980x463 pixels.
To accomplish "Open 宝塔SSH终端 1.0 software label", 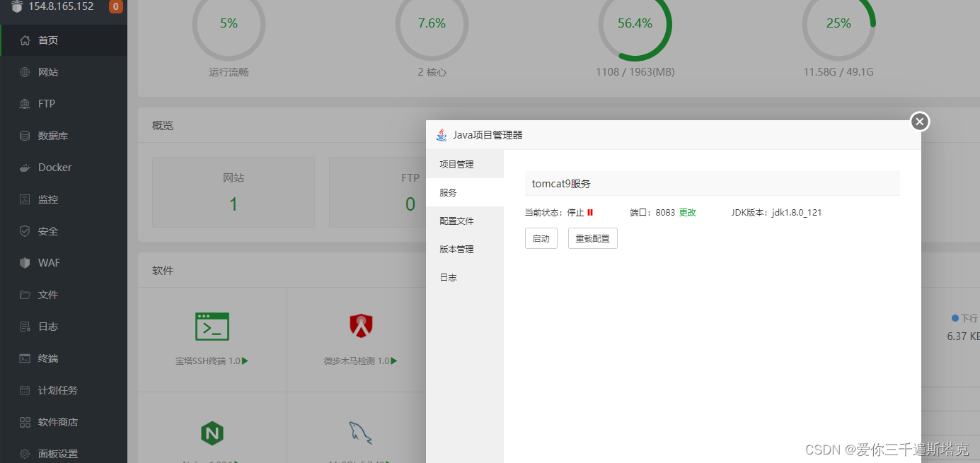I will [212, 361].
